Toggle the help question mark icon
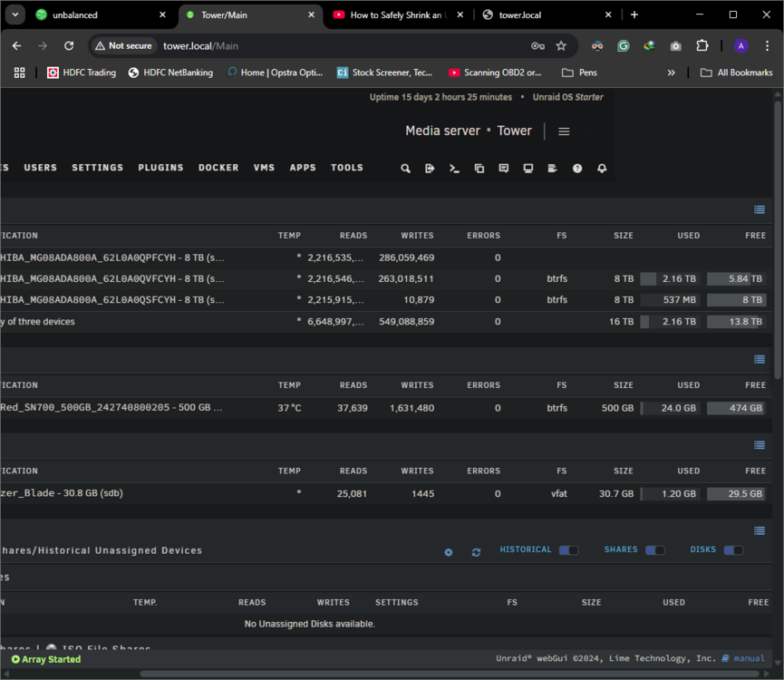The height and width of the screenshot is (680, 784). click(577, 169)
